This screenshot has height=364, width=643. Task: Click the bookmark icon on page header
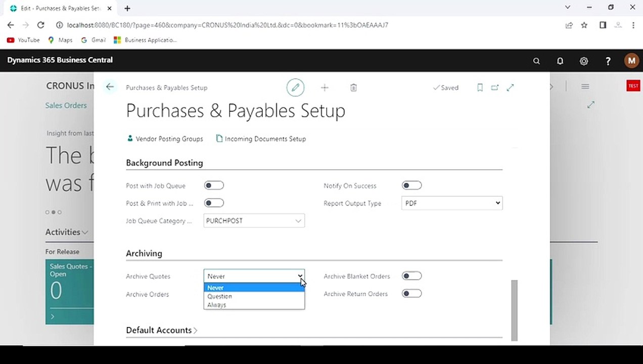point(480,87)
